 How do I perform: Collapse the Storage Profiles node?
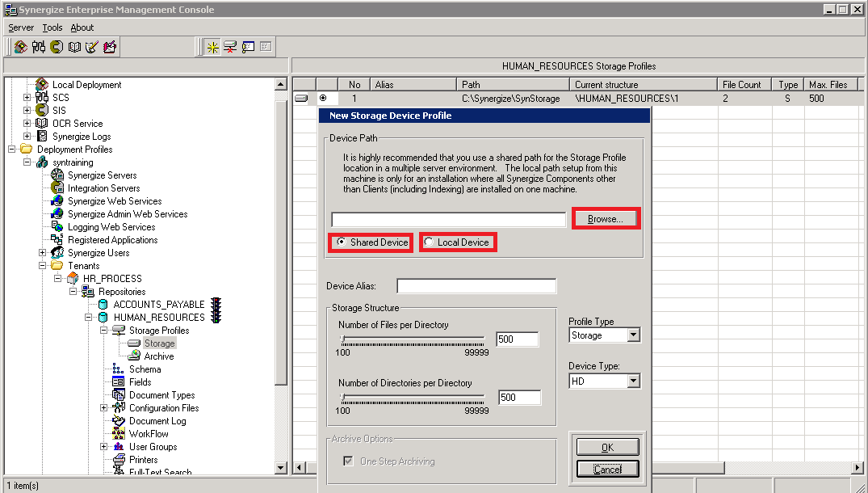tap(103, 330)
